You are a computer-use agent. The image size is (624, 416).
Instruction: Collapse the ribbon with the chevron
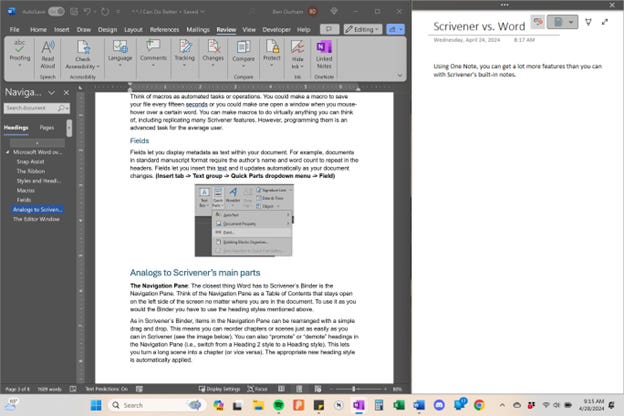[x=400, y=75]
